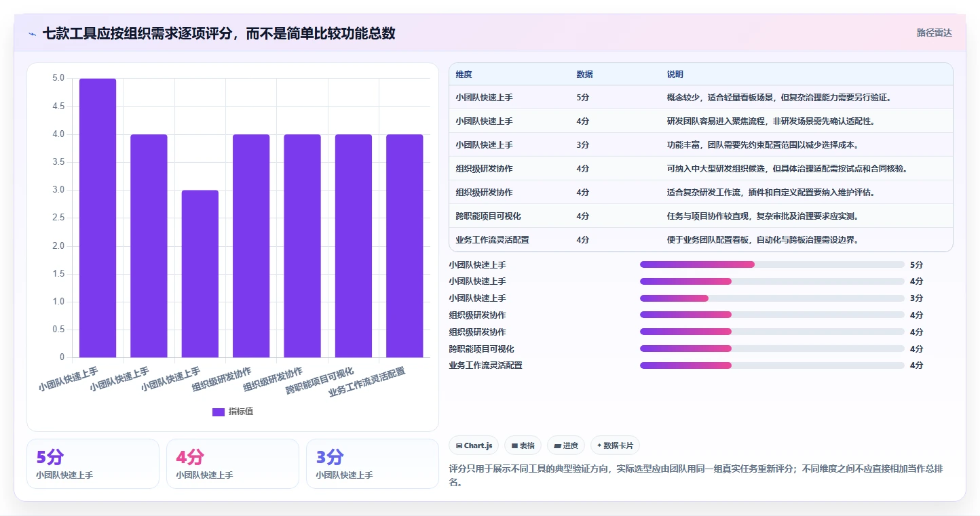Open the 4分 data card
980x516 pixels.
click(x=233, y=464)
